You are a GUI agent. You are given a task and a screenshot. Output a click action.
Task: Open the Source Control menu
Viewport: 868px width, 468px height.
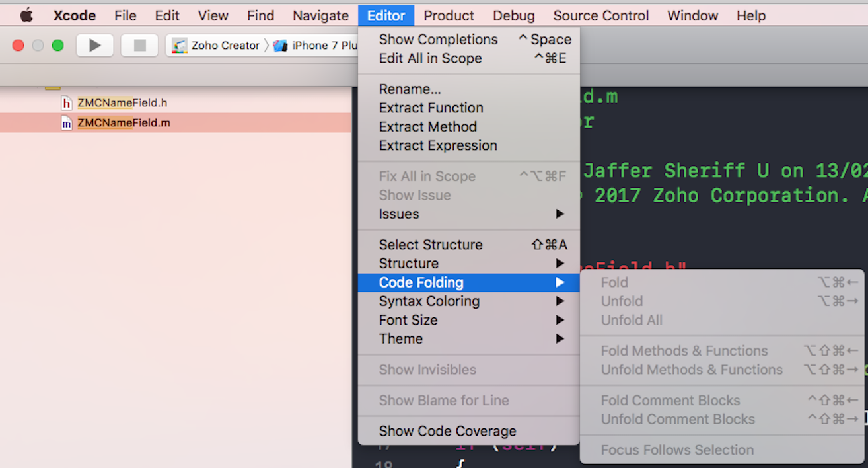point(600,15)
